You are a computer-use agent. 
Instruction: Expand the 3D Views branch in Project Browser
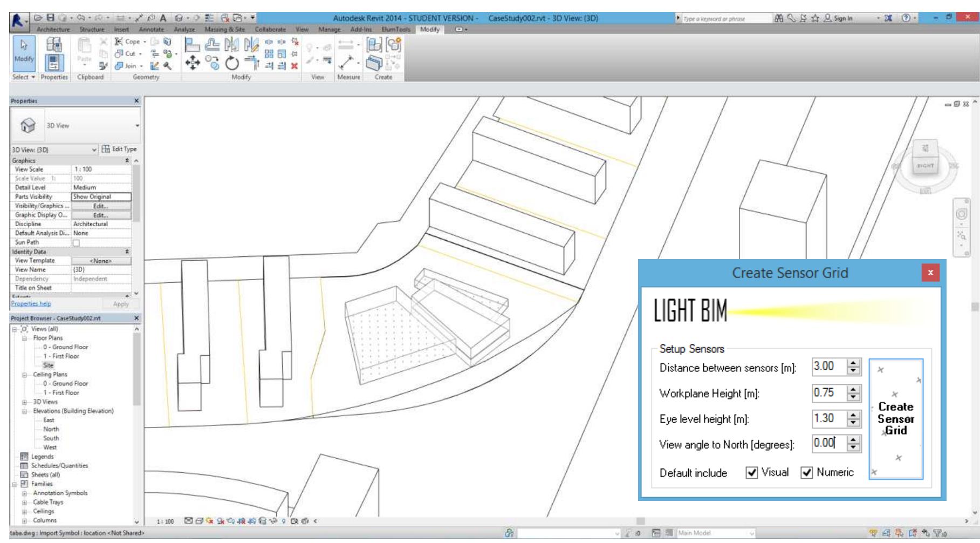coord(24,403)
